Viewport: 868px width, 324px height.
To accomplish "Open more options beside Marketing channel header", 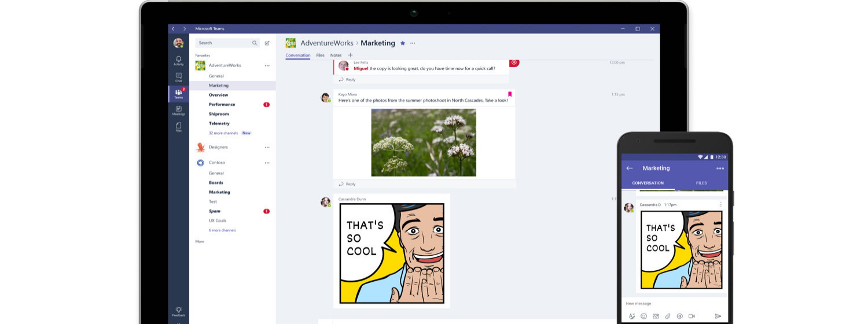I will (413, 43).
